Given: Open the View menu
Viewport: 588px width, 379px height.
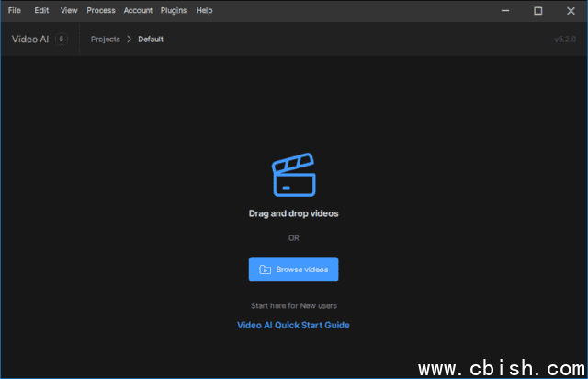Looking at the screenshot, I should [x=69, y=10].
